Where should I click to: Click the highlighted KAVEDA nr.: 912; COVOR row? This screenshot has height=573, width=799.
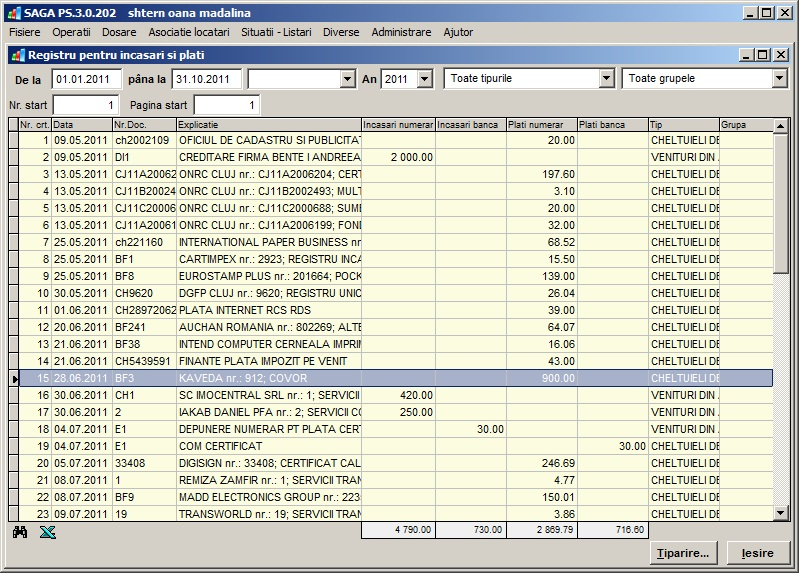coord(396,378)
